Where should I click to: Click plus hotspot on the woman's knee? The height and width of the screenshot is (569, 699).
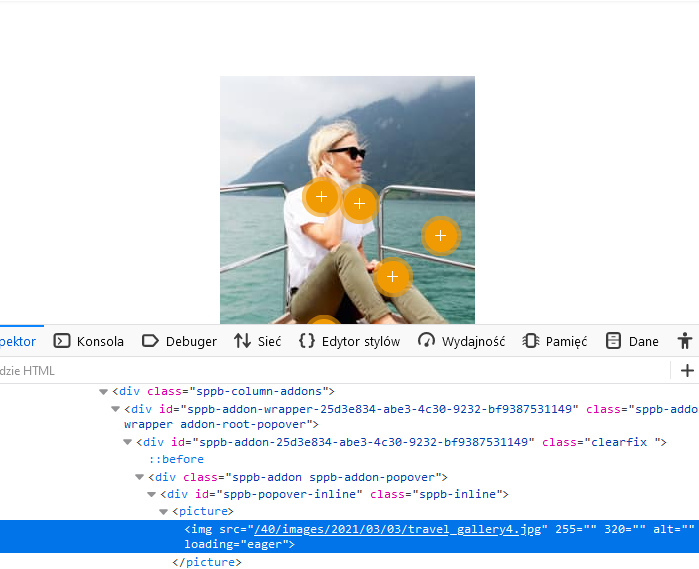tap(392, 276)
